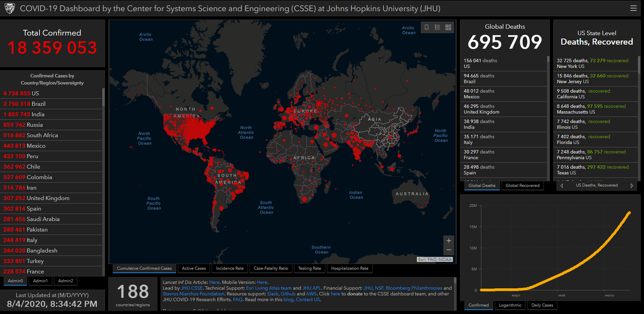Image resolution: width=644 pixels, height=314 pixels.
Task: Select Brazil in confirmed cases list
Action: 52,104
